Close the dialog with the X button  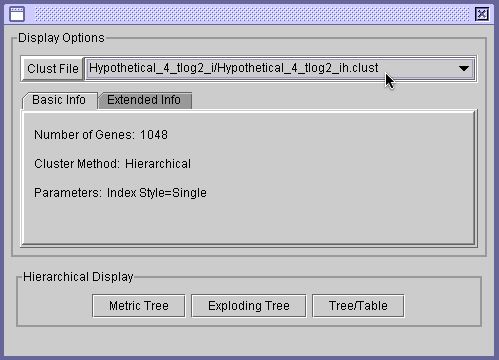[482, 14]
